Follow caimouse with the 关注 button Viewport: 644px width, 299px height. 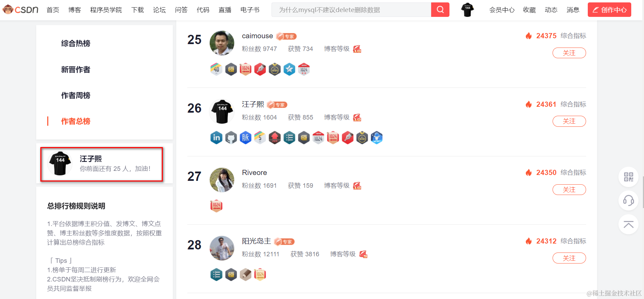569,53
